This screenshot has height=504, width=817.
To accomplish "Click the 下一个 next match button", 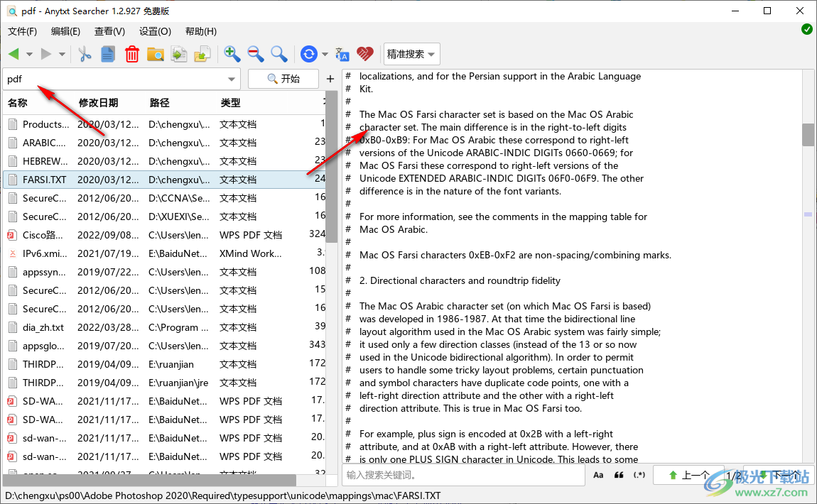I will [x=779, y=475].
